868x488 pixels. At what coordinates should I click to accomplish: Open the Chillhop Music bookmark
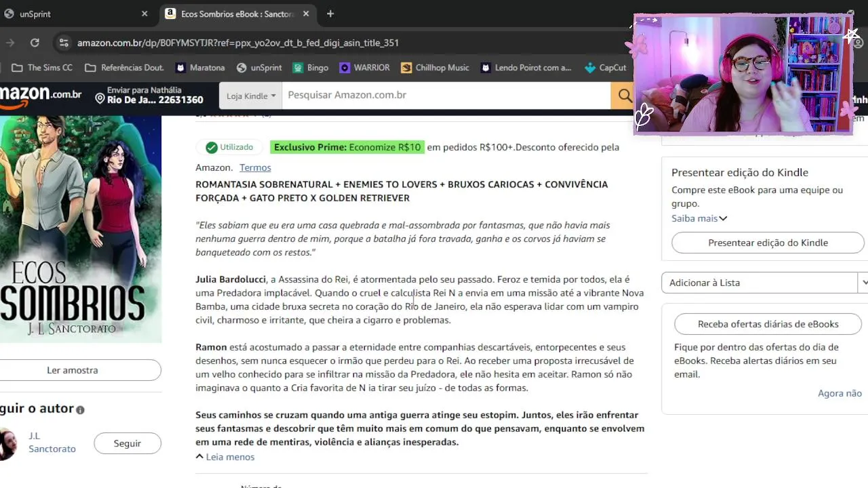(x=435, y=68)
